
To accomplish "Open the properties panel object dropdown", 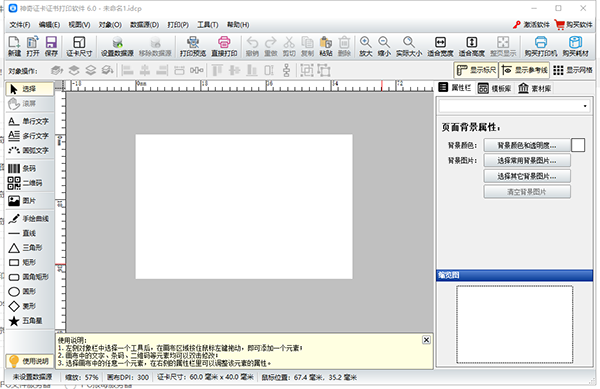I will pos(515,106).
